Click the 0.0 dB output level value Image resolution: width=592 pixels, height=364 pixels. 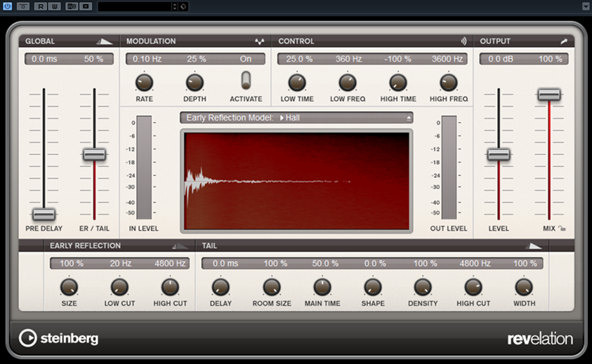(501, 59)
